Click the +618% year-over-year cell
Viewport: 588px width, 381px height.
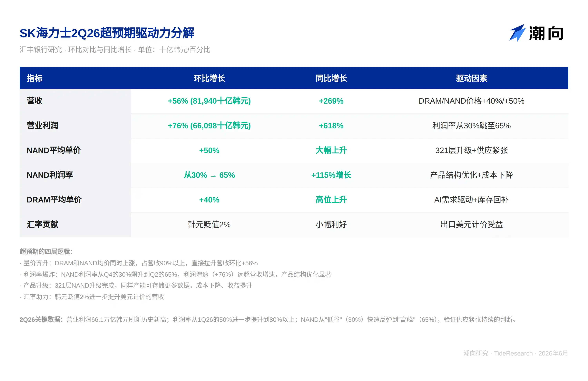(331, 126)
